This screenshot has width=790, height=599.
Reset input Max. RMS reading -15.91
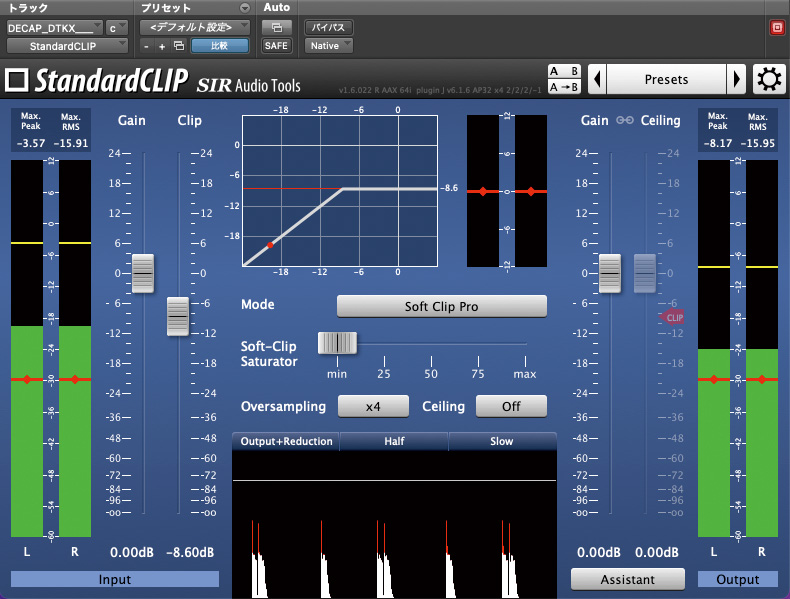click(x=71, y=143)
